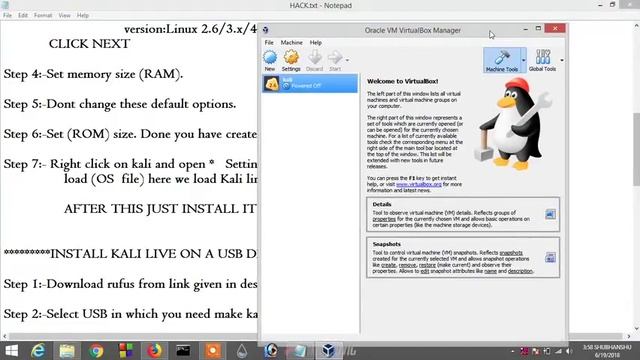The width and height of the screenshot is (640, 360).
Task: Click the taskbar clock and date
Action: click(x=607, y=351)
